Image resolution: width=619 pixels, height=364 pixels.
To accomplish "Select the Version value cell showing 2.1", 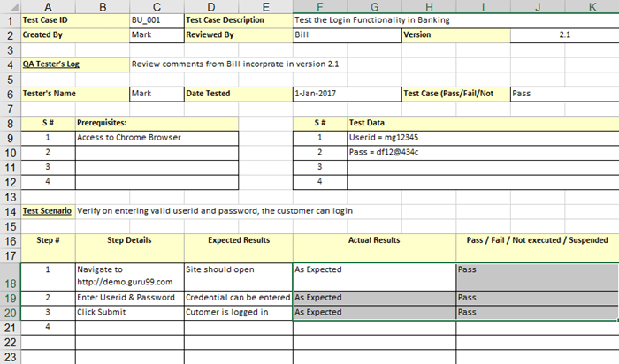I will 564,35.
